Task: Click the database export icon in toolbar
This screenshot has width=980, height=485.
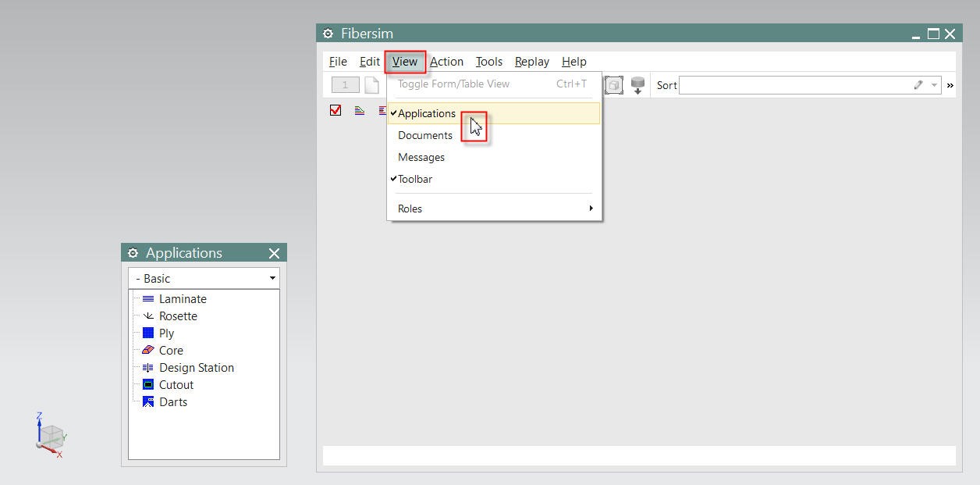Action: pos(638,84)
